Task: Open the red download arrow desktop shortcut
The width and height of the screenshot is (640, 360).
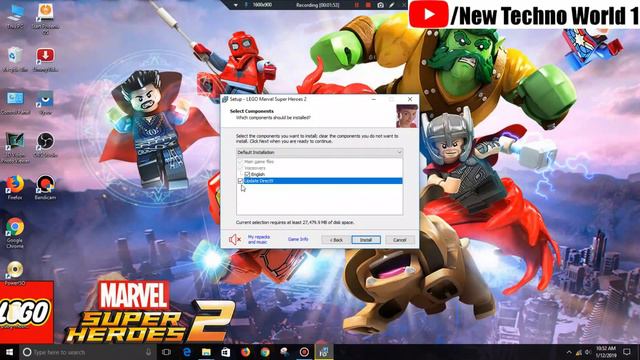Action: pos(45,59)
